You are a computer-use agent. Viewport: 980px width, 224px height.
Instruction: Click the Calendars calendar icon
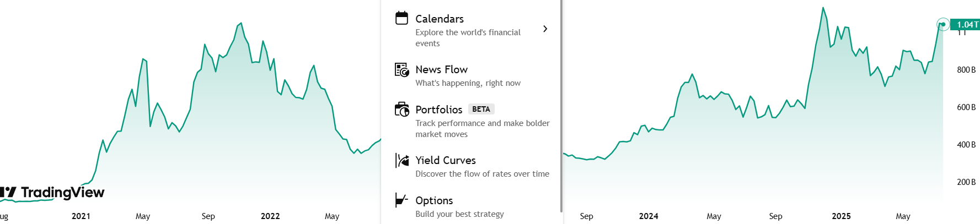click(402, 18)
